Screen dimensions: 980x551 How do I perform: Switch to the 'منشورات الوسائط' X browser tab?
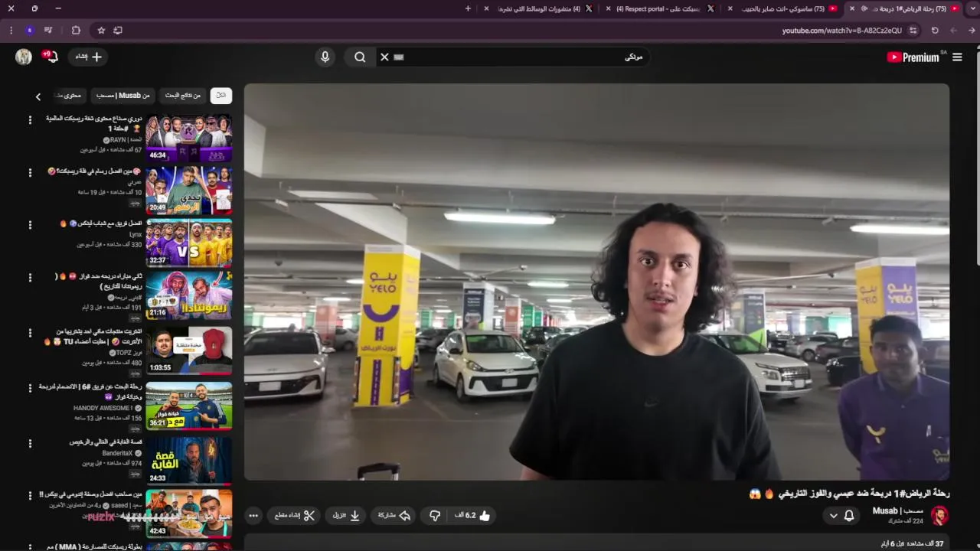pyautogui.click(x=539, y=8)
